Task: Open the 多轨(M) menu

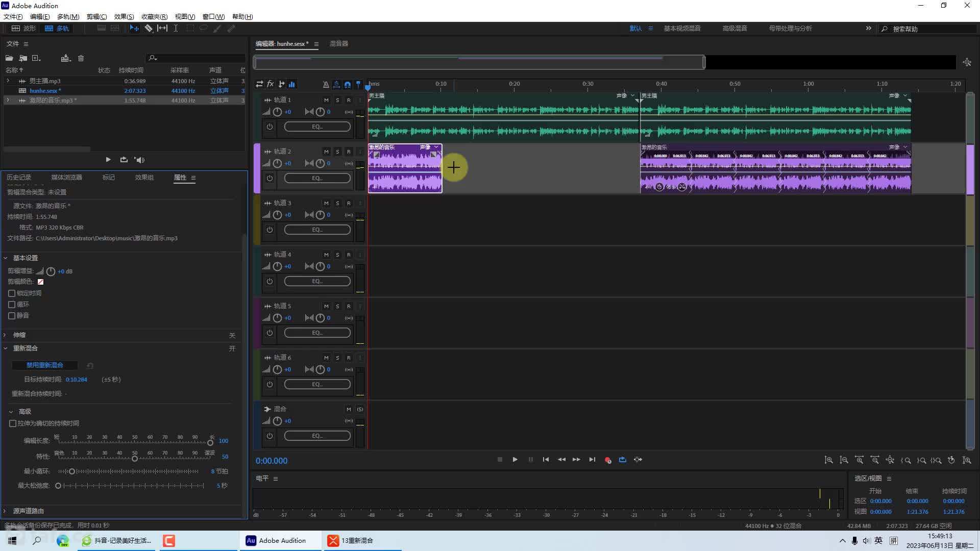Action: coord(68,17)
